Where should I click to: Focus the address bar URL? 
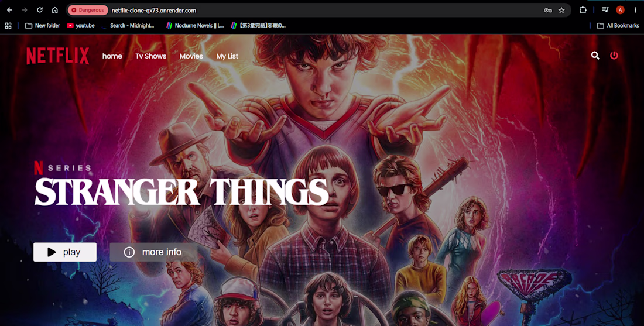154,11
